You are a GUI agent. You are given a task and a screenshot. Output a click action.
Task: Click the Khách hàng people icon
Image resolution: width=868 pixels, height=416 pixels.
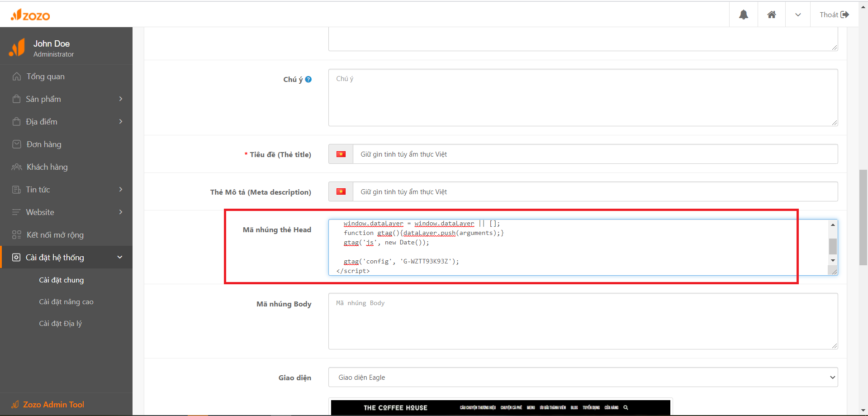click(17, 167)
